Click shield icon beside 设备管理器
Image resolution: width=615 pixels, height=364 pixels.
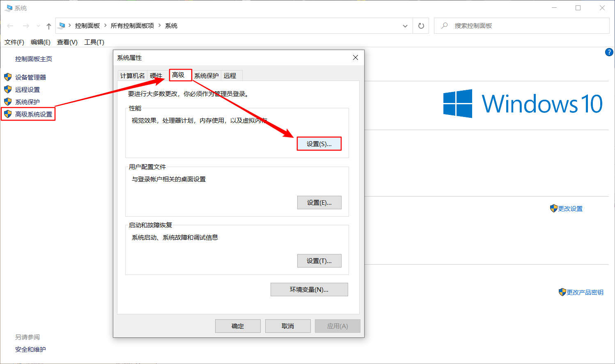point(8,77)
